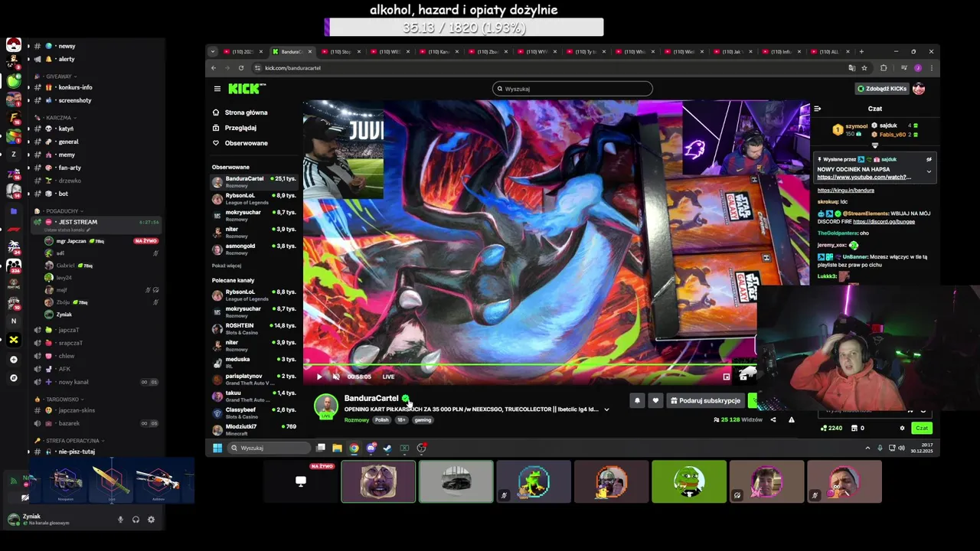Open chat settings gear icon
The height and width of the screenshot is (551, 980).
point(902,428)
